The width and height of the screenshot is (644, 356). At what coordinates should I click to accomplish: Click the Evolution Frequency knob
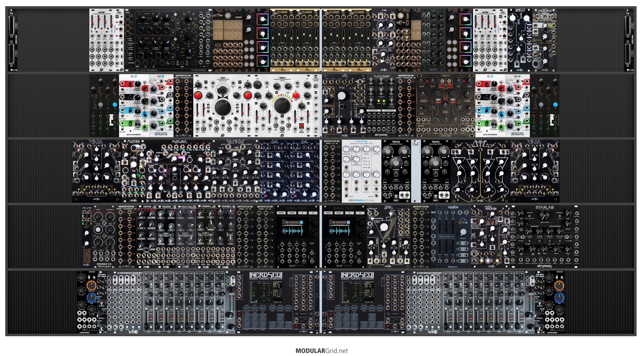click(x=346, y=149)
